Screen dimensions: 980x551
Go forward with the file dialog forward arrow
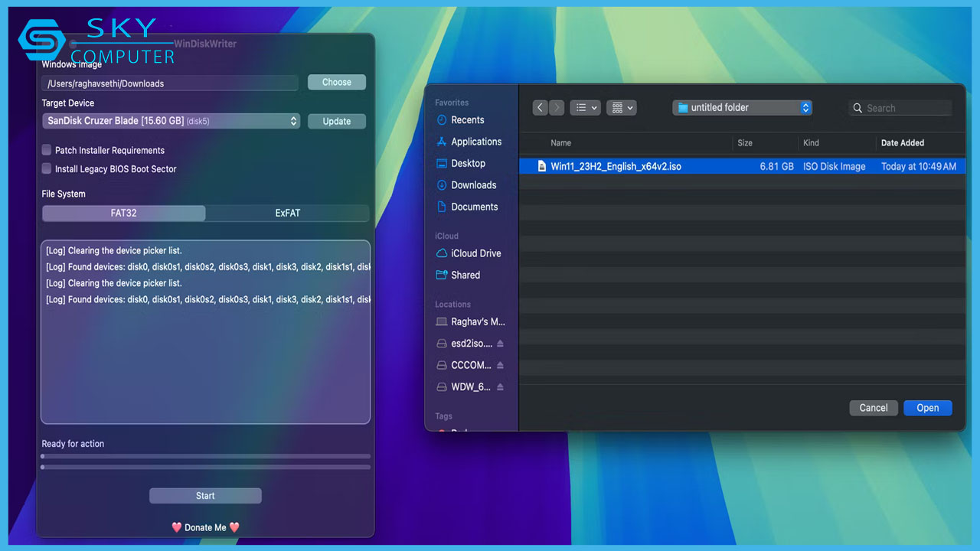pyautogui.click(x=557, y=108)
